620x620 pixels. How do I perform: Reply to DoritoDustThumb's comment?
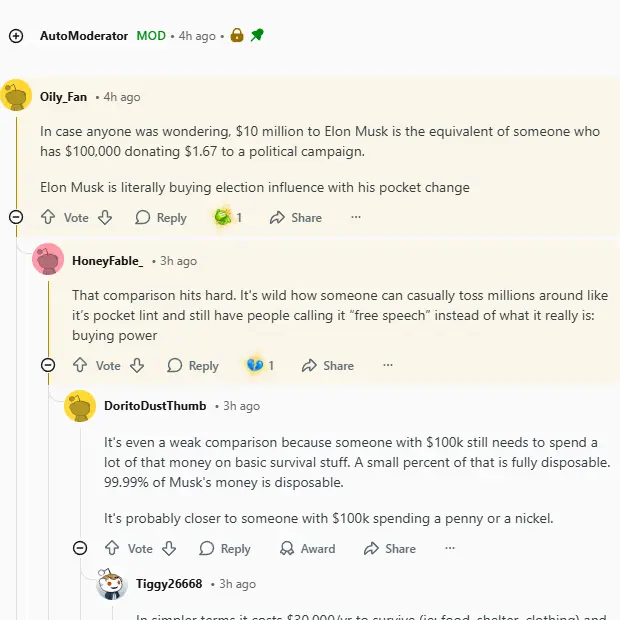click(x=225, y=548)
